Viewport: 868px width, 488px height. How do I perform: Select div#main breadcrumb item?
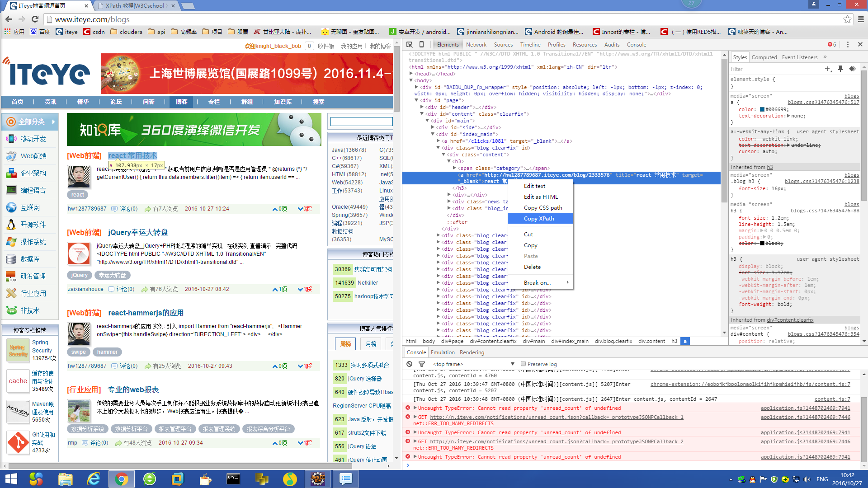point(533,341)
